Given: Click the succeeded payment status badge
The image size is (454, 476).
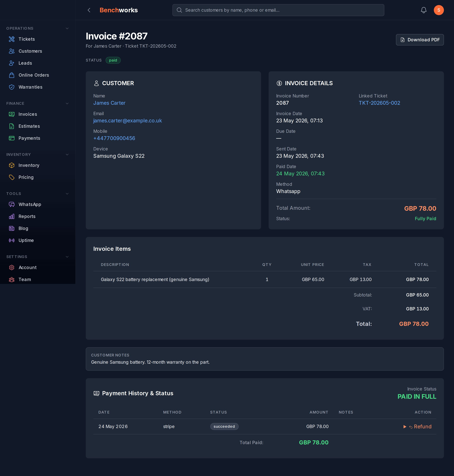Looking at the screenshot, I should (224, 427).
